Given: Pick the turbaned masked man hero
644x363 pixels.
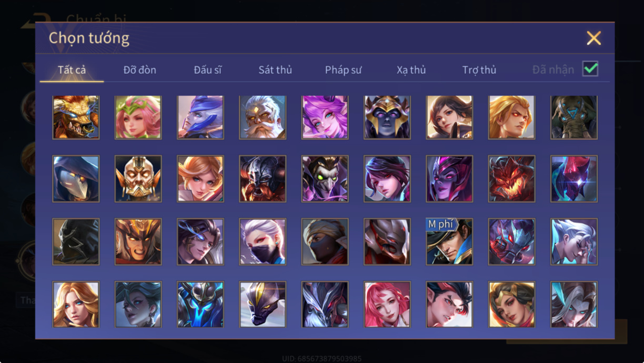Looking at the screenshot, I should tap(325, 241).
